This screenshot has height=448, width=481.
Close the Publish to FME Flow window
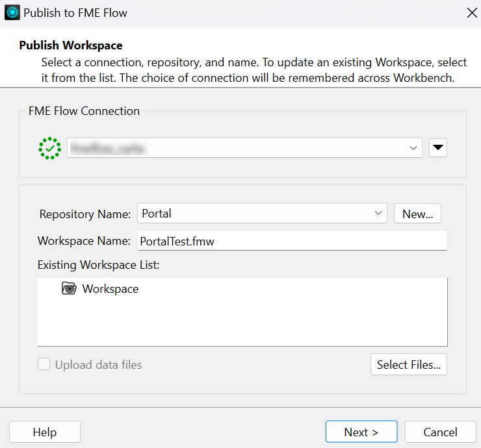472,13
